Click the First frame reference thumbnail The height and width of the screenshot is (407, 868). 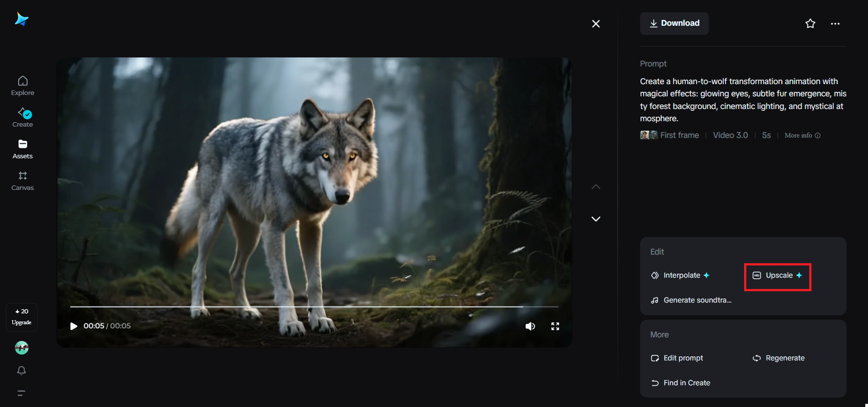[649, 135]
